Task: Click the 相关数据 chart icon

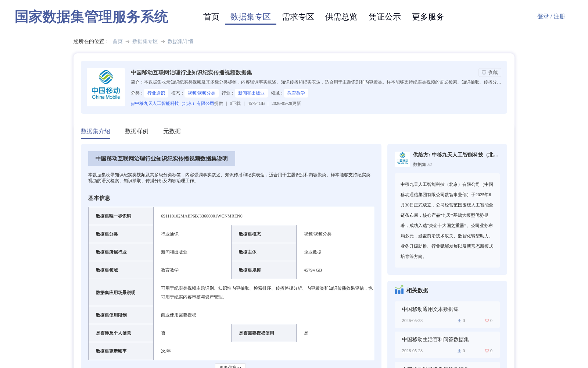Action: [x=399, y=290]
